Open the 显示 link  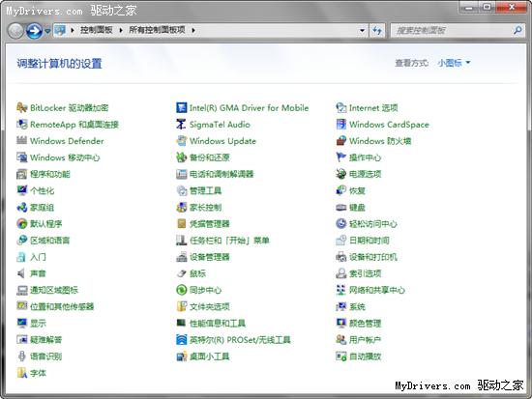pyautogui.click(x=38, y=323)
